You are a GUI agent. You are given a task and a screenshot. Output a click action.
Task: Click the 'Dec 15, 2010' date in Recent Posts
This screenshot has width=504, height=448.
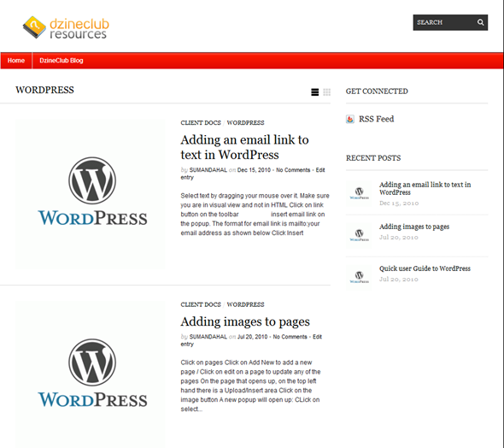pyautogui.click(x=399, y=203)
